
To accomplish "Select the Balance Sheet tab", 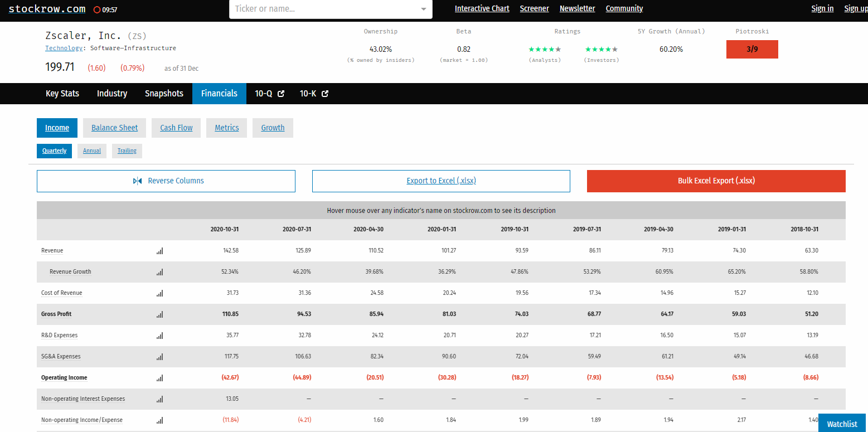I will point(114,128).
